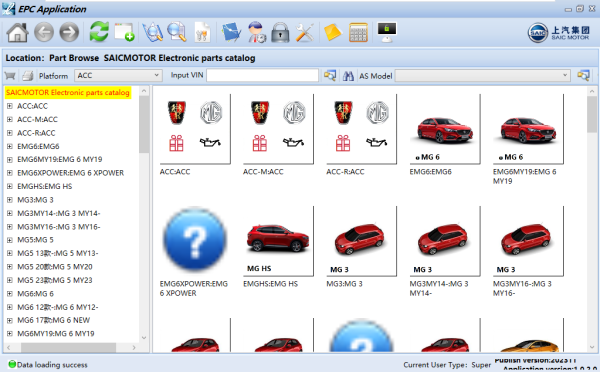Click the VIN search icon after input
The height and width of the screenshot is (372, 600).
point(330,75)
